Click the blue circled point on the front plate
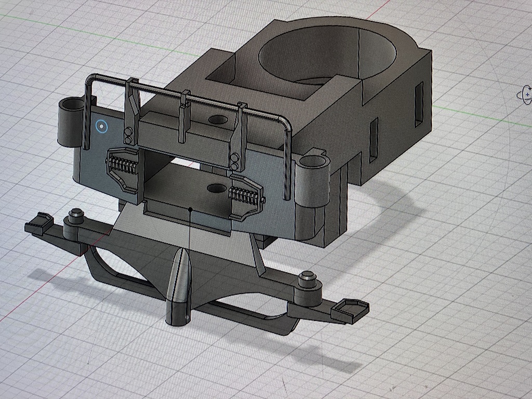Viewport: 532px width, 399px height. (101, 127)
